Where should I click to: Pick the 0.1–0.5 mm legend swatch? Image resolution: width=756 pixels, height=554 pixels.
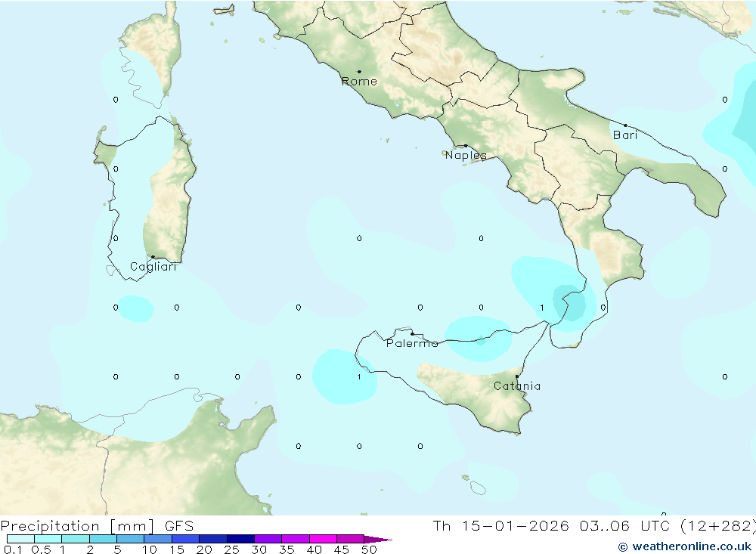(20, 539)
